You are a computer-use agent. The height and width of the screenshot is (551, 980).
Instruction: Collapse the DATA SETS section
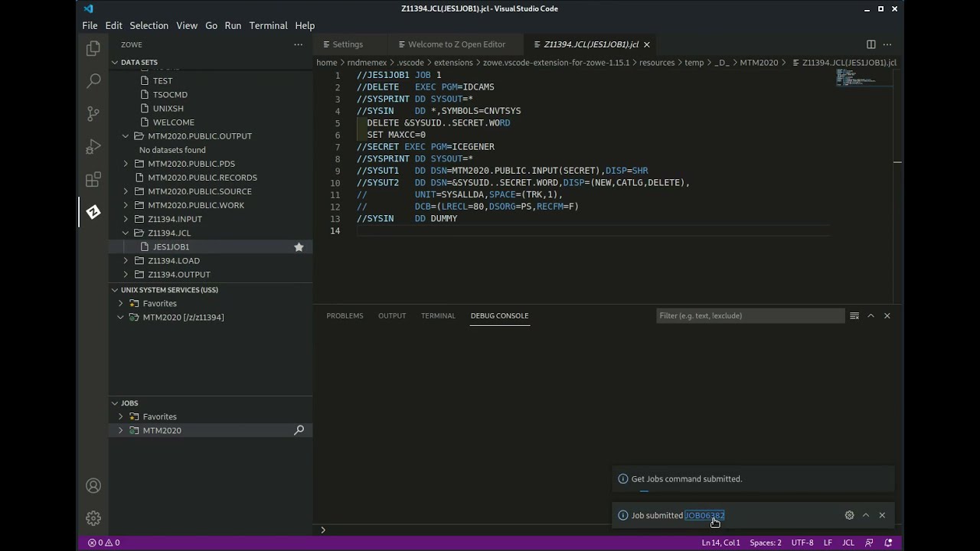(115, 62)
